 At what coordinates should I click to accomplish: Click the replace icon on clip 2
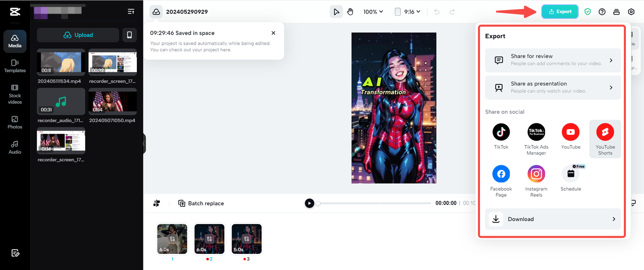point(209,239)
